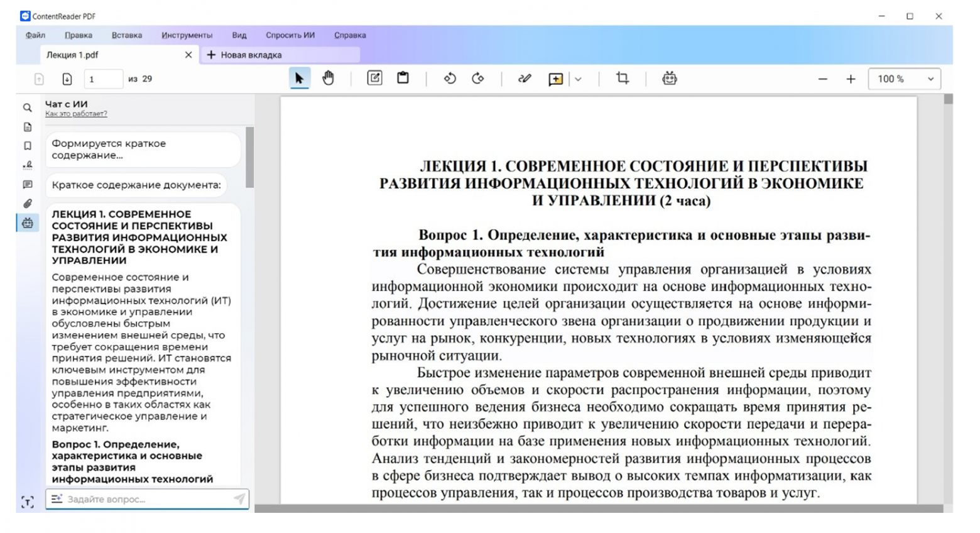Expand the comment tool dropdown arrow
980x533 pixels.
pyautogui.click(x=578, y=77)
